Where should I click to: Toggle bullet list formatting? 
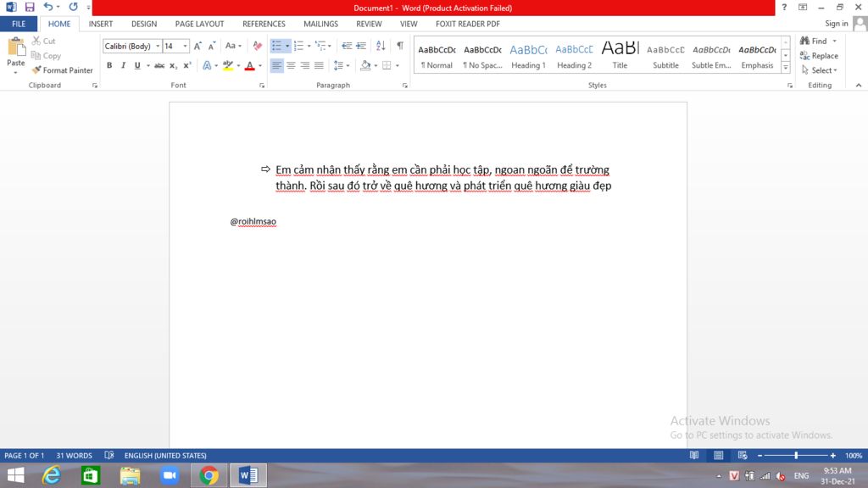point(277,46)
